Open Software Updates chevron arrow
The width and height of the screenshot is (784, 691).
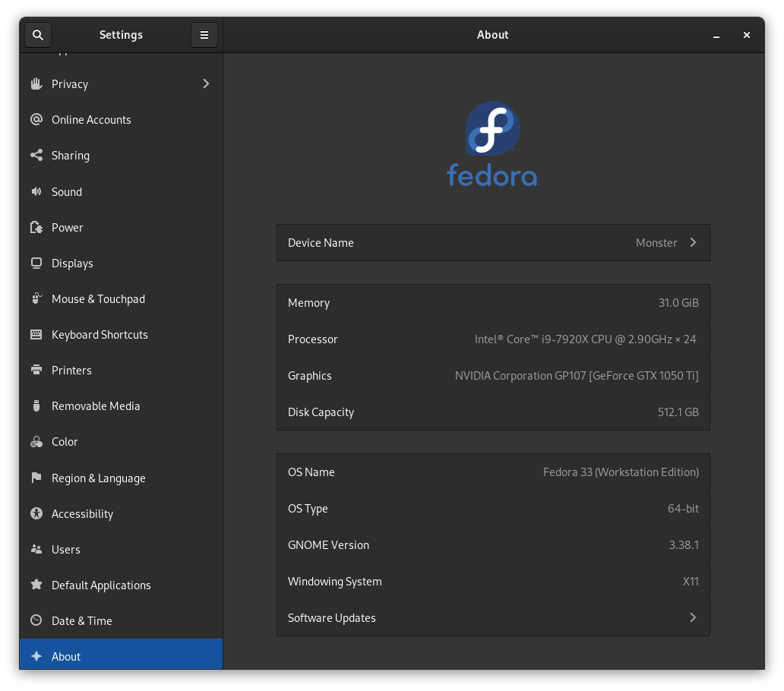click(x=693, y=617)
